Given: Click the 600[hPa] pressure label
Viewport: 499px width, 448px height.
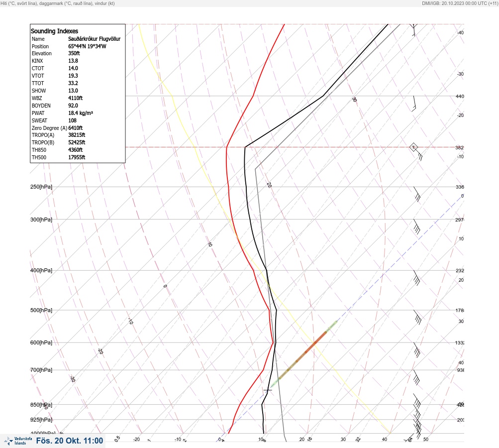Looking at the screenshot, I should 41,342.
